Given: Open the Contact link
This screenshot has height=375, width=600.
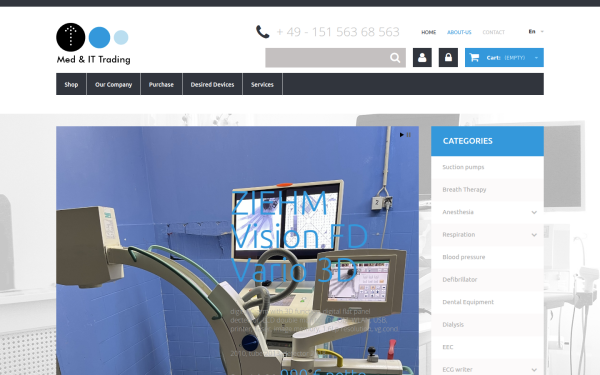Looking at the screenshot, I should point(494,32).
